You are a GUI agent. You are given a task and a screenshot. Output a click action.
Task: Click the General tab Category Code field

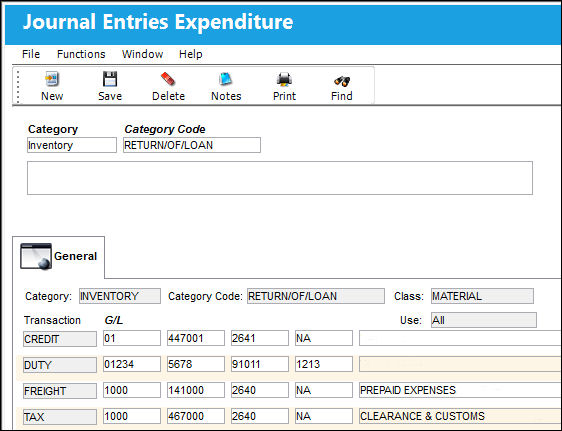(x=316, y=296)
